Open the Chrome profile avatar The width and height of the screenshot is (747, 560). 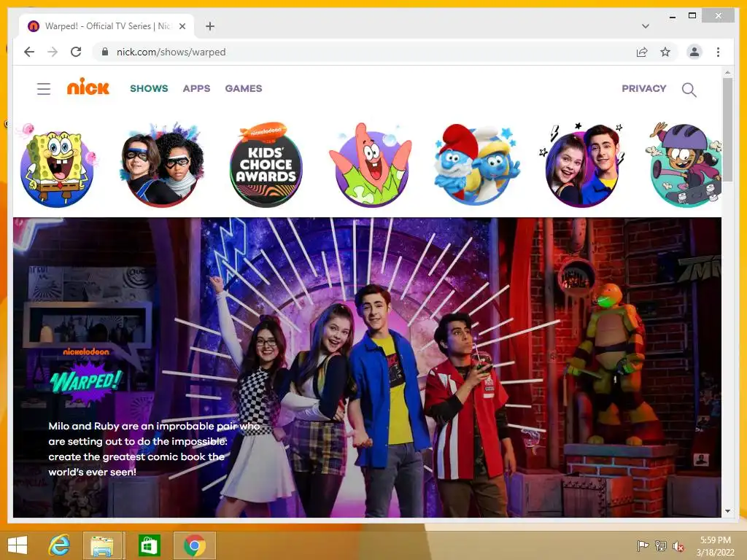694,52
